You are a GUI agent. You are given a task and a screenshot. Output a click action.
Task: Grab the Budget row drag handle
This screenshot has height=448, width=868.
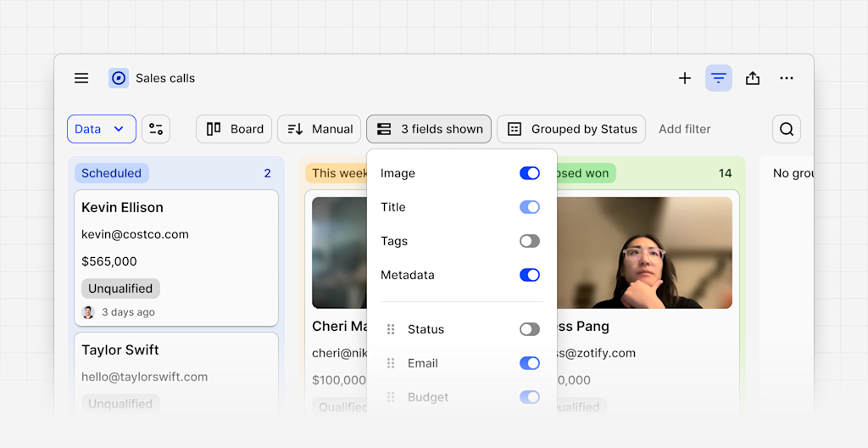391,397
